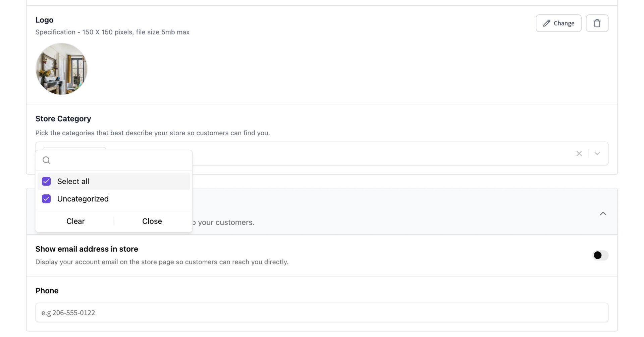Image resolution: width=644 pixels, height=337 pixels.
Task: Click the Change logo button
Action: (x=558, y=23)
